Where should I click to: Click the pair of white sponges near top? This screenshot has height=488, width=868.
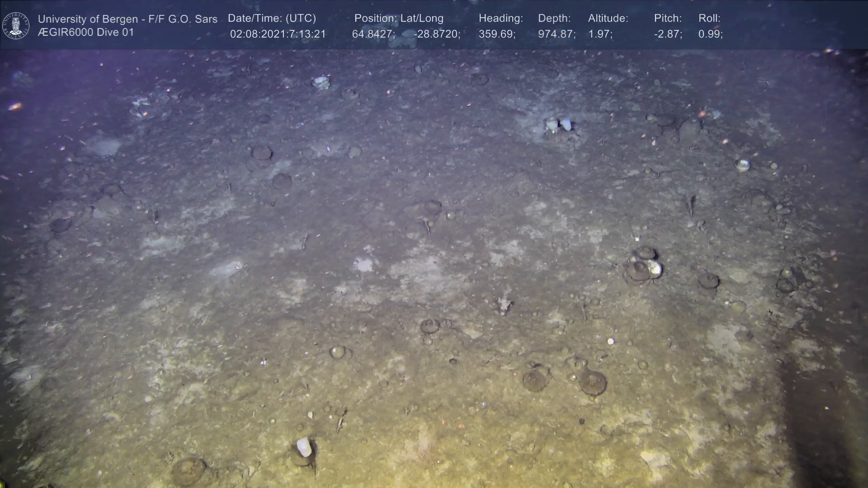pyautogui.click(x=558, y=124)
